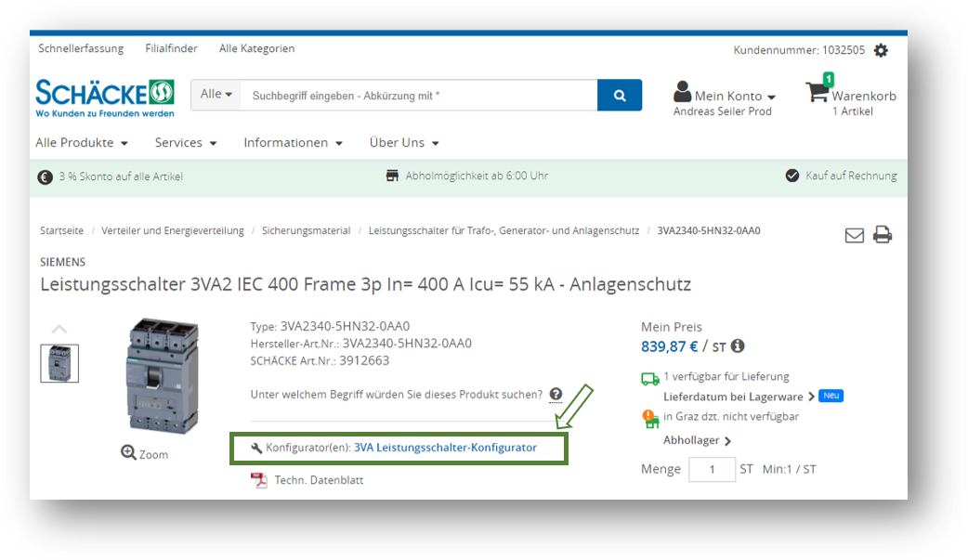Expand the Alle Produkte menu
Viewport: 968px width, 560px height.
tap(82, 143)
